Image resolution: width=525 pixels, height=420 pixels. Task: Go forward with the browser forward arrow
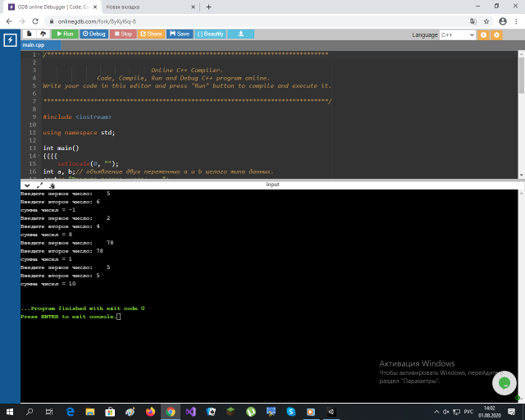tap(22, 21)
